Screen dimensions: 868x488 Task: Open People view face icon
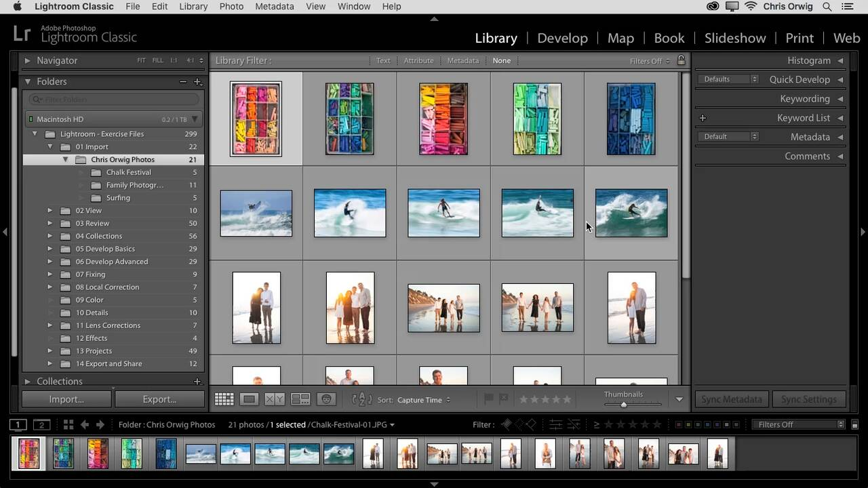[326, 399]
